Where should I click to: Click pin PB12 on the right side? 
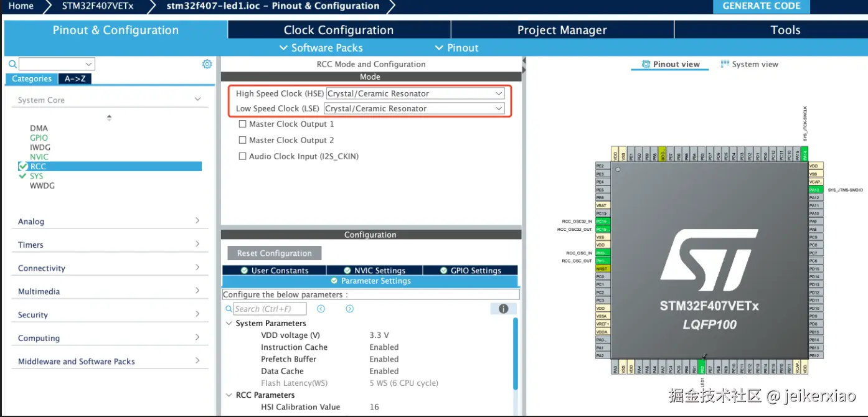coord(816,355)
